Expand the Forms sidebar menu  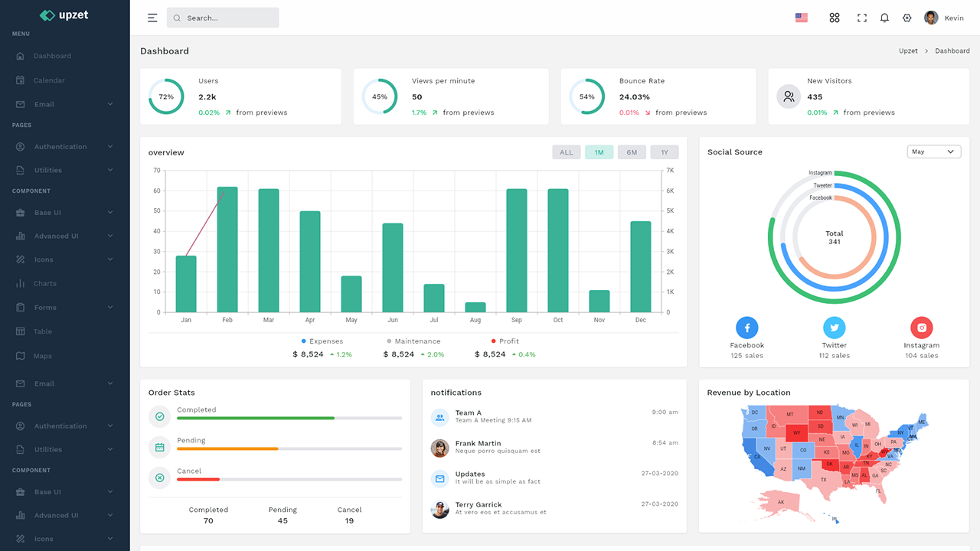(65, 308)
